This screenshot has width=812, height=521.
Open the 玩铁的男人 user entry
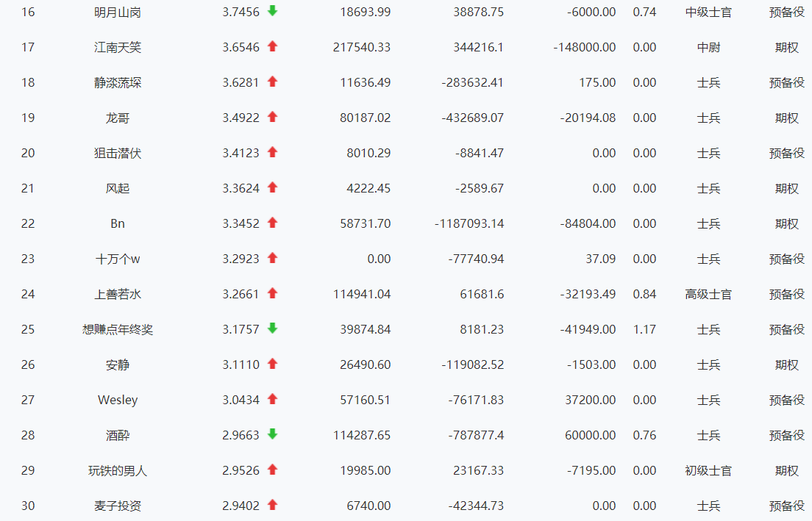point(118,471)
